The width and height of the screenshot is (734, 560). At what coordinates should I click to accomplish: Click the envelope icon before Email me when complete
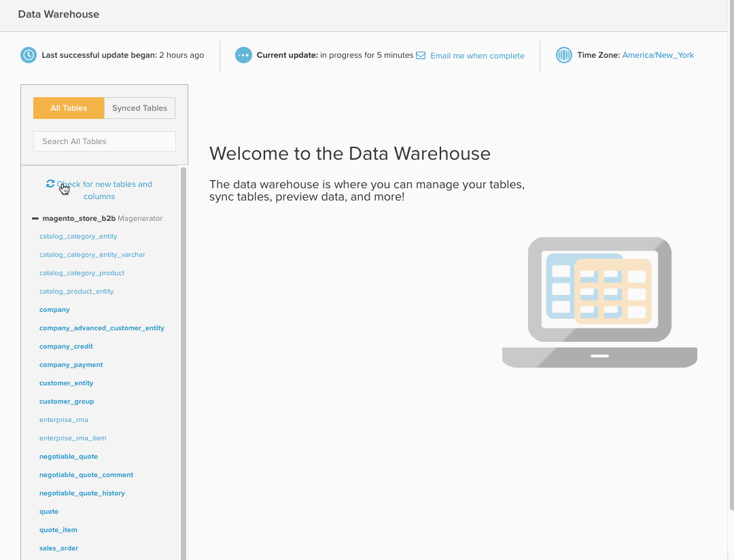[421, 55]
